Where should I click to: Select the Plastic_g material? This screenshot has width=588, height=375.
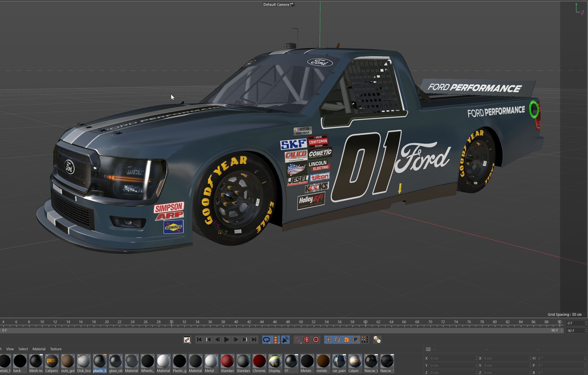pyautogui.click(x=180, y=363)
